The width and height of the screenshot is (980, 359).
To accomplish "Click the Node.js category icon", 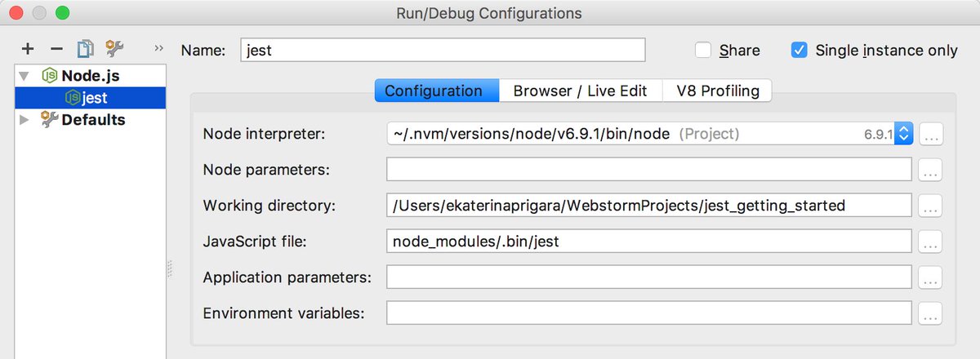I will (x=50, y=76).
